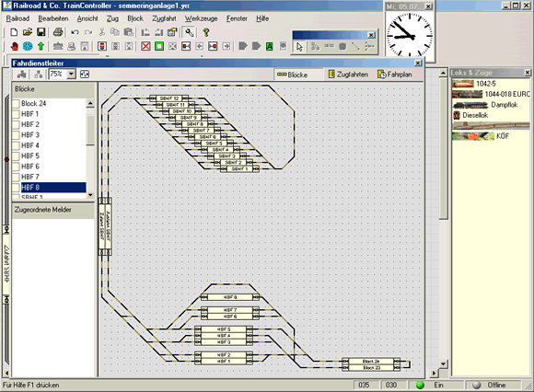Create a new file with blank page icon
This screenshot has height=392, width=534.
point(14,32)
